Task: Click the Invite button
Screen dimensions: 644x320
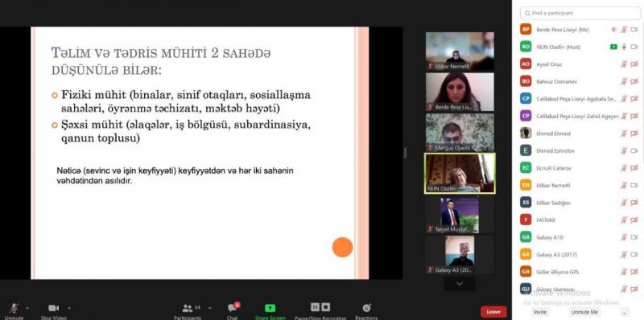Action: (x=540, y=312)
